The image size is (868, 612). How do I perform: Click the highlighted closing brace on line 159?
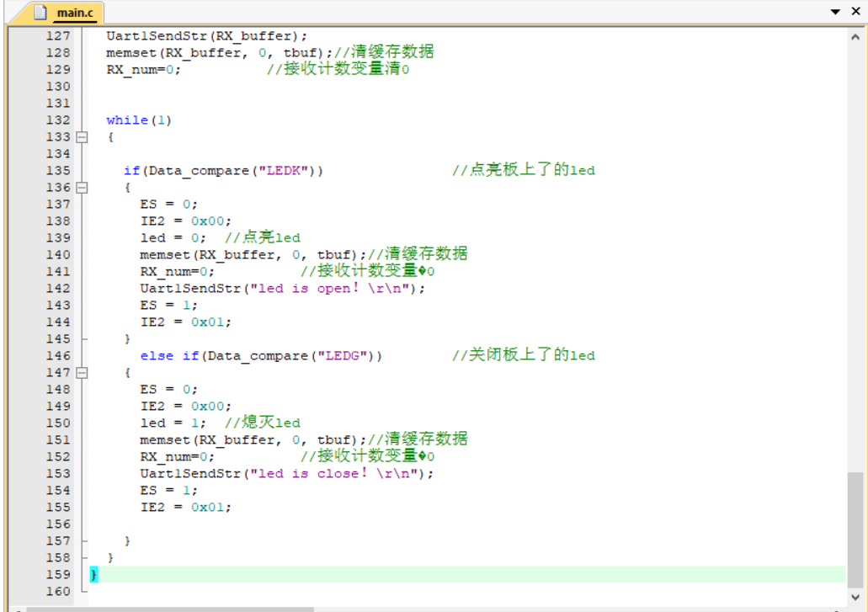click(x=93, y=574)
